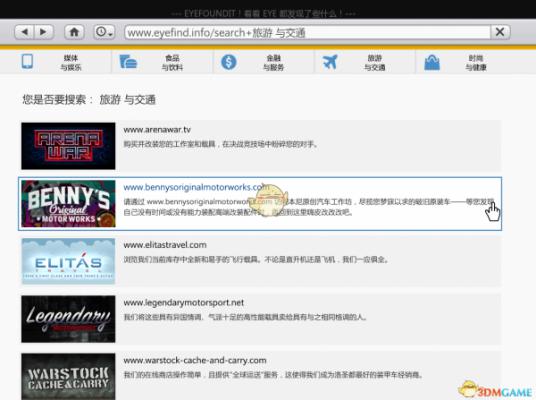Viewport: 536px width, 400px height.
Task: Select the airplane Travel and Transport icon
Action: click(330, 62)
